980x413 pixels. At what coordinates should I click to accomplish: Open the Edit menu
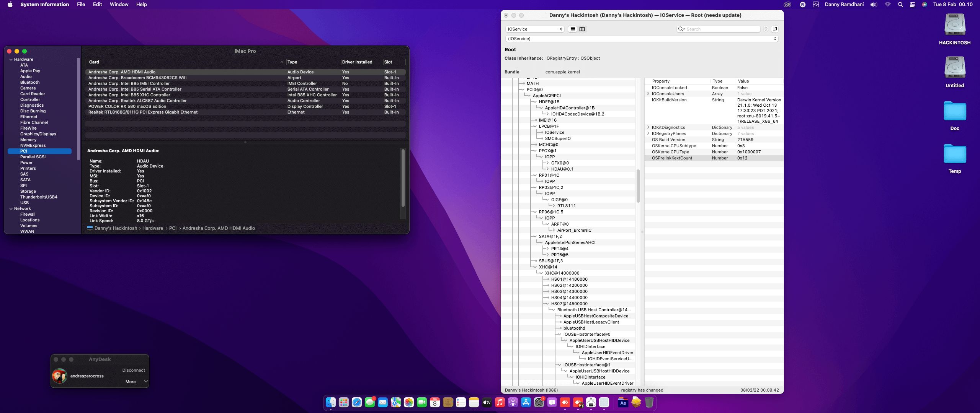pyautogui.click(x=97, y=5)
